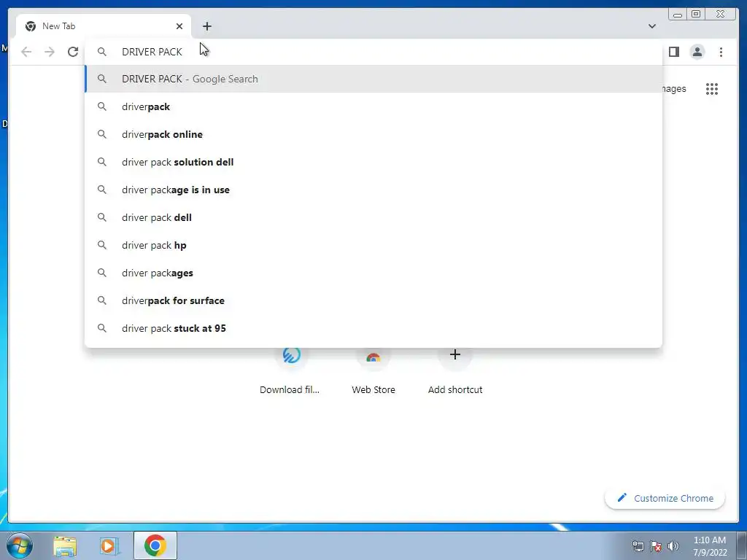Click the search icon beside the omnibox text
This screenshot has width=747, height=560.
(x=102, y=52)
